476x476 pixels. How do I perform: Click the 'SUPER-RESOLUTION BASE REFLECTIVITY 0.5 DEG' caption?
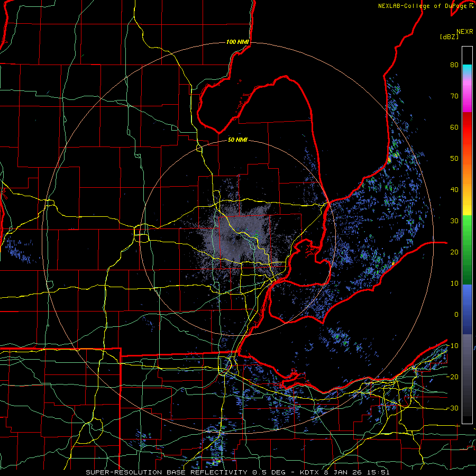point(186,472)
